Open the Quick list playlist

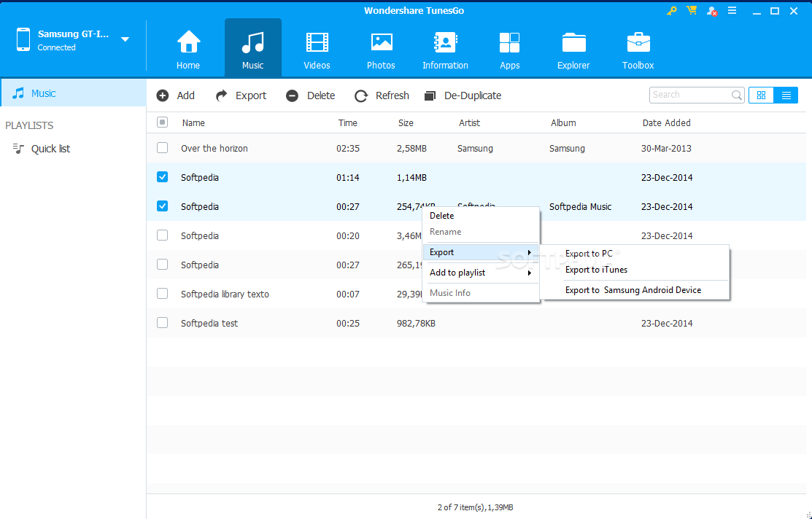pos(50,149)
